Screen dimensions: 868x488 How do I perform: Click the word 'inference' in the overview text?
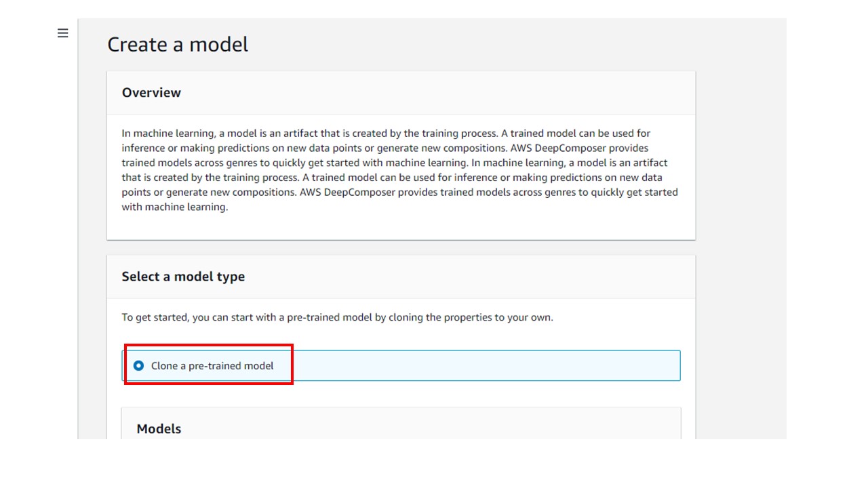click(x=144, y=148)
